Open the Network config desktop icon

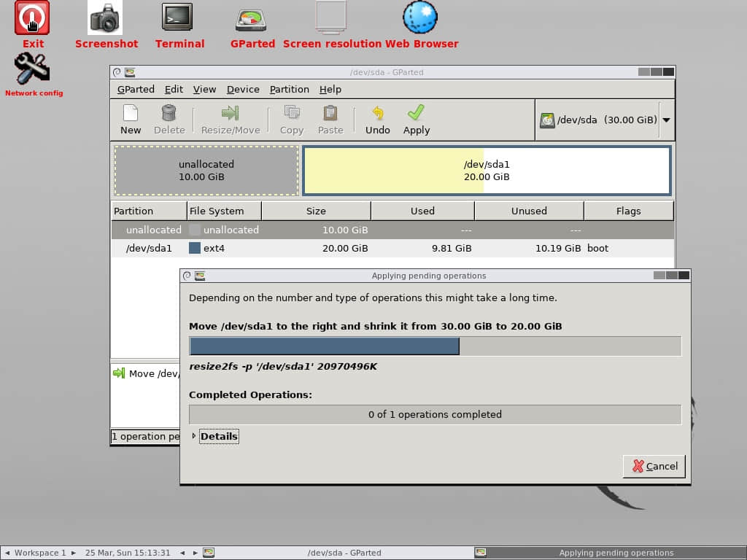pyautogui.click(x=32, y=69)
